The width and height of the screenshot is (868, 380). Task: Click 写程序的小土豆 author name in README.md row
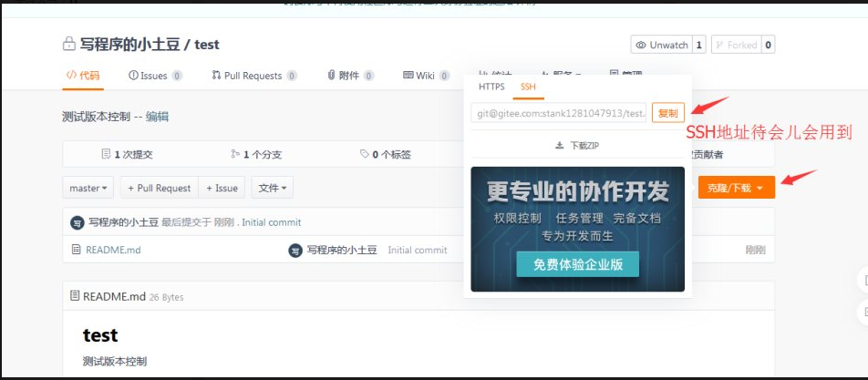click(x=342, y=250)
